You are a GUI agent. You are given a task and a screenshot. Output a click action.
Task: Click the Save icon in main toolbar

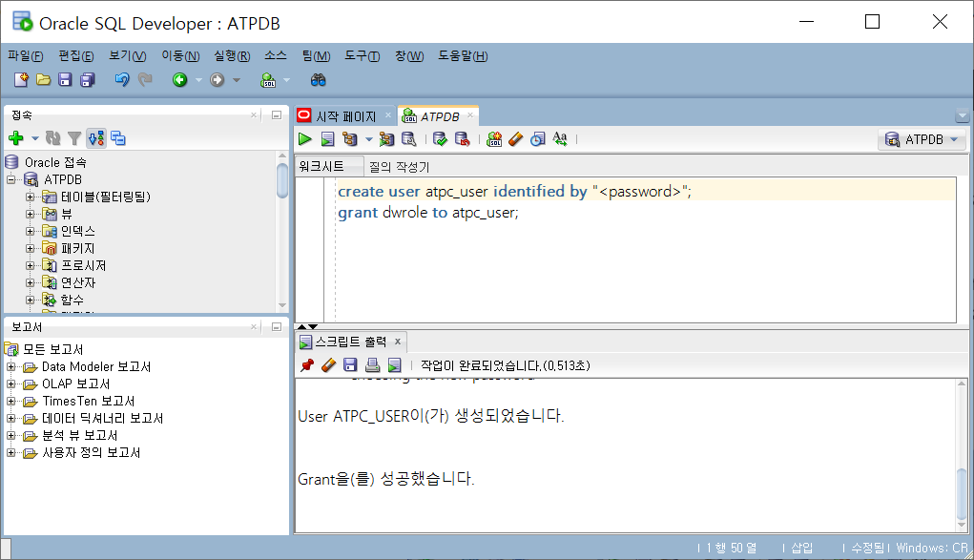pos(65,79)
